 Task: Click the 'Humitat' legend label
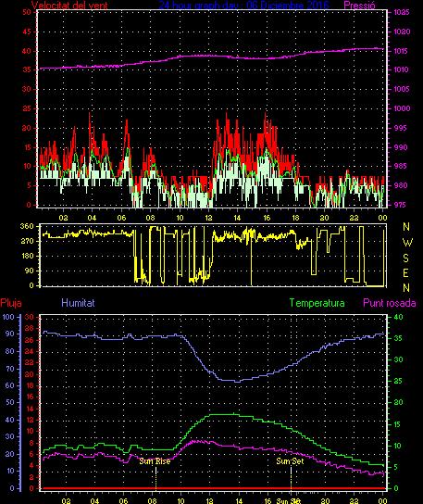tap(78, 303)
